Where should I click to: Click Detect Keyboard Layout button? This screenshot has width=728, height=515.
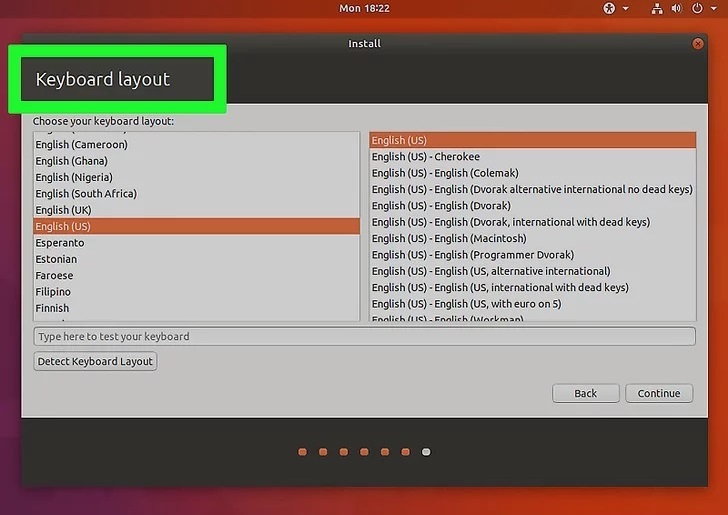point(95,361)
